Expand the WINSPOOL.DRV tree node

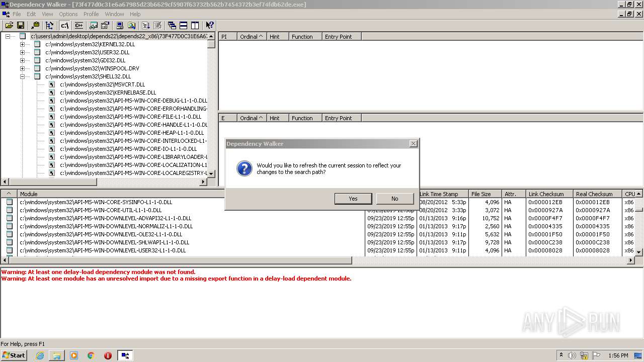pyautogui.click(x=23, y=68)
